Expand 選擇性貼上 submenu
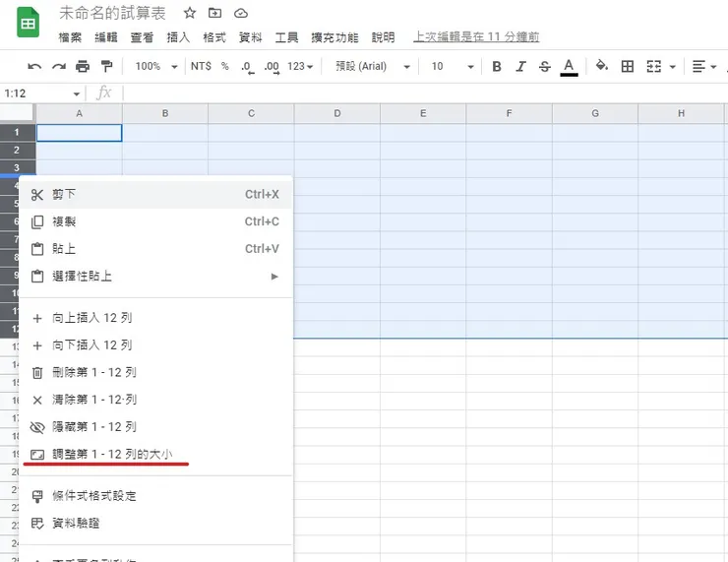 tap(156, 277)
